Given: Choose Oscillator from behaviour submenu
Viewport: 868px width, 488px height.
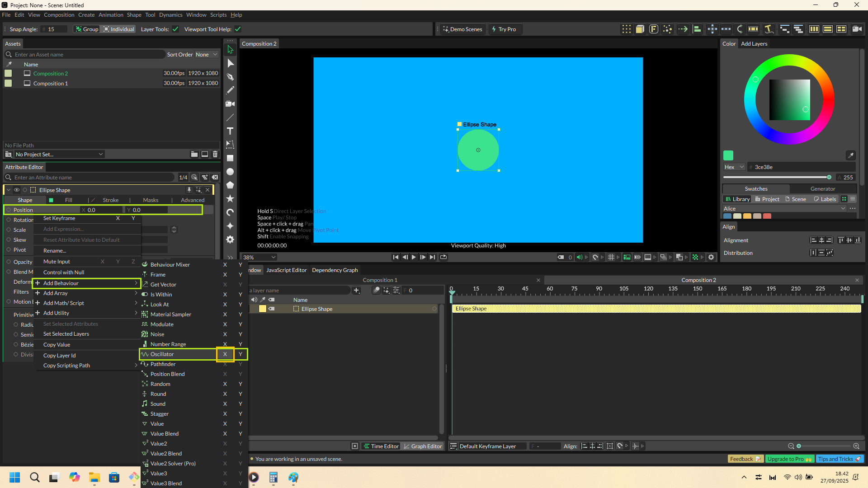Looking at the screenshot, I should coord(162,354).
